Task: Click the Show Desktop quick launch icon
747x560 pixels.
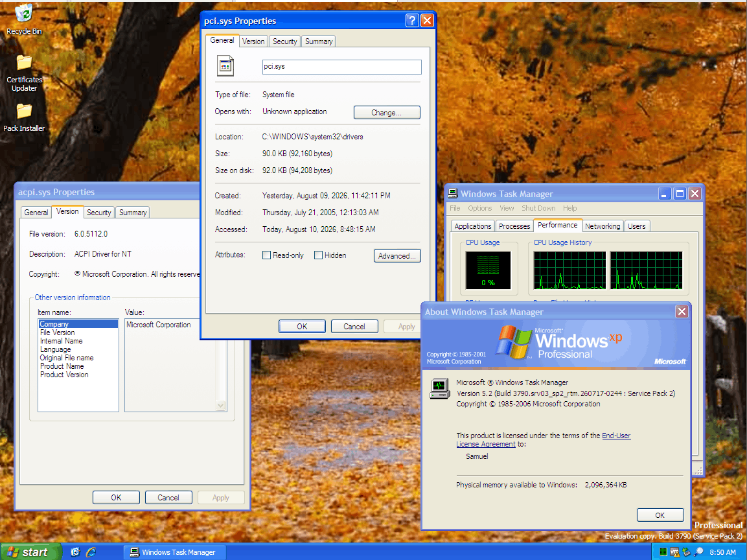Action: click(75, 552)
